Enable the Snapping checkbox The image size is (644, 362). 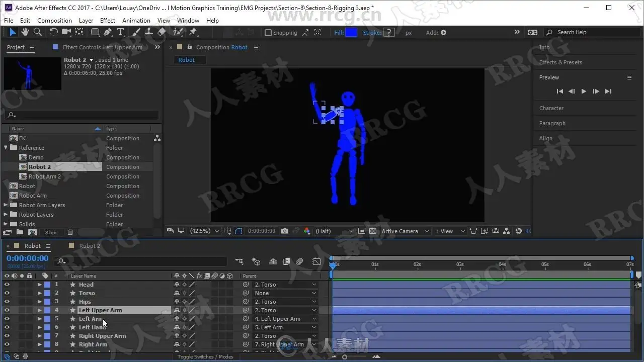coord(268,33)
